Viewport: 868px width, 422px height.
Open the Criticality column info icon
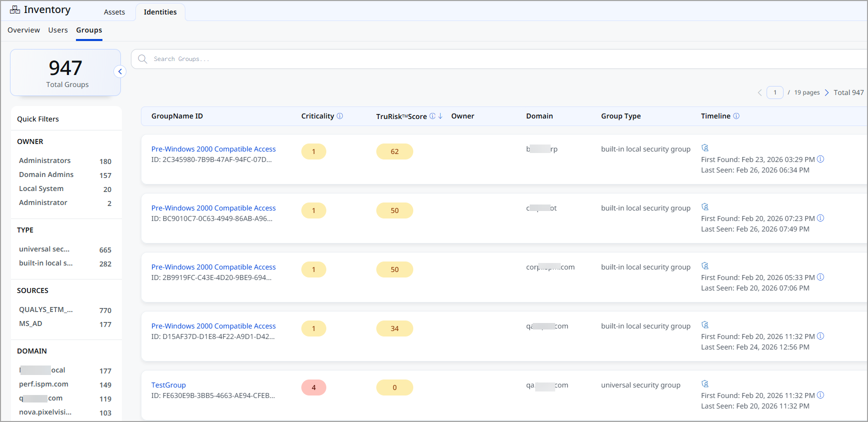click(340, 116)
